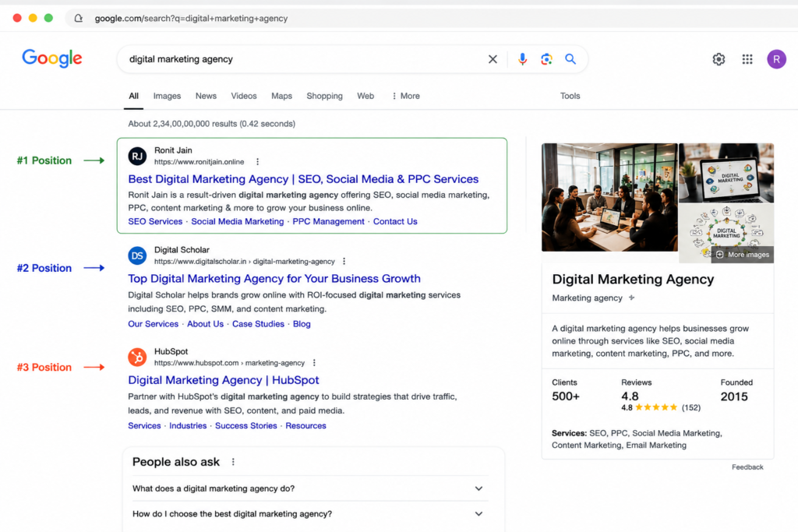Open the account profile avatar R

pos(777,59)
